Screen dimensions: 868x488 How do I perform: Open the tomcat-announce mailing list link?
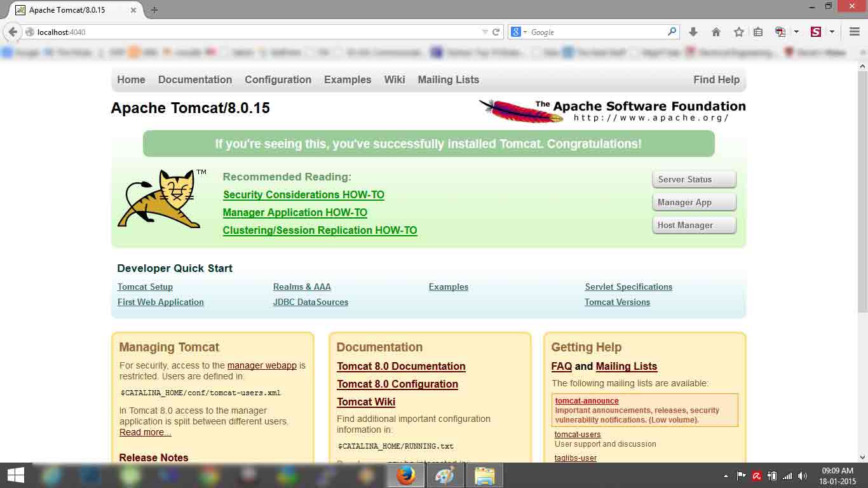click(x=587, y=401)
